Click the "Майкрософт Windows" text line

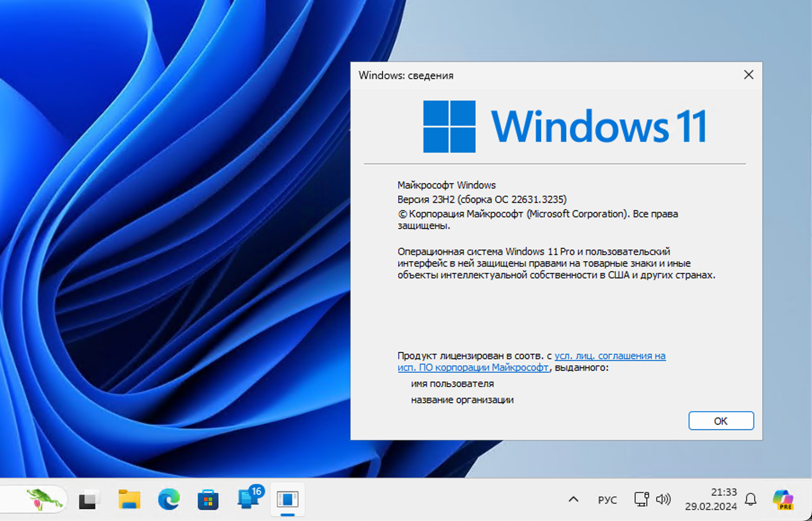447,185
